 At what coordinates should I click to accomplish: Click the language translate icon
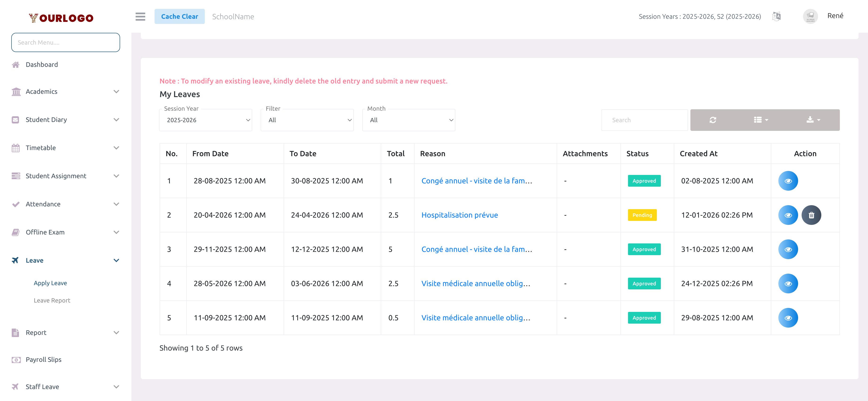pos(776,16)
